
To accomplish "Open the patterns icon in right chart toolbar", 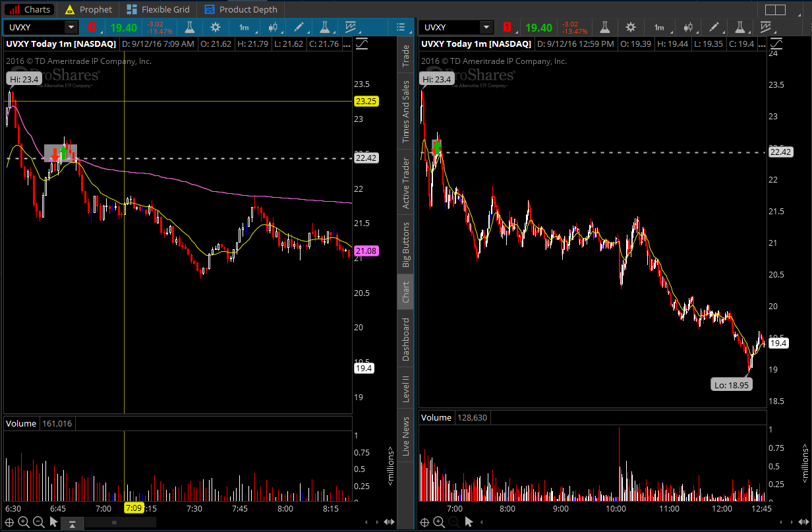I will coord(765,27).
